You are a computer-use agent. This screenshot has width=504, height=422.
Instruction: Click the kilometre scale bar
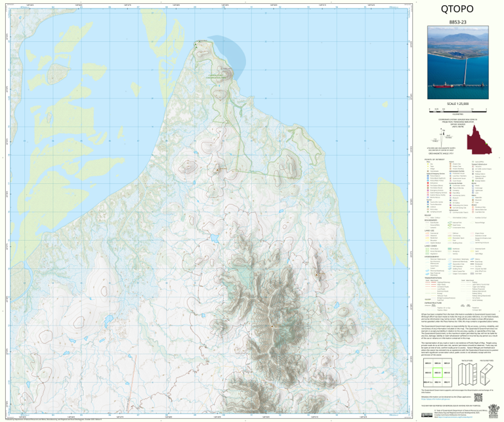pyautogui.click(x=457, y=110)
